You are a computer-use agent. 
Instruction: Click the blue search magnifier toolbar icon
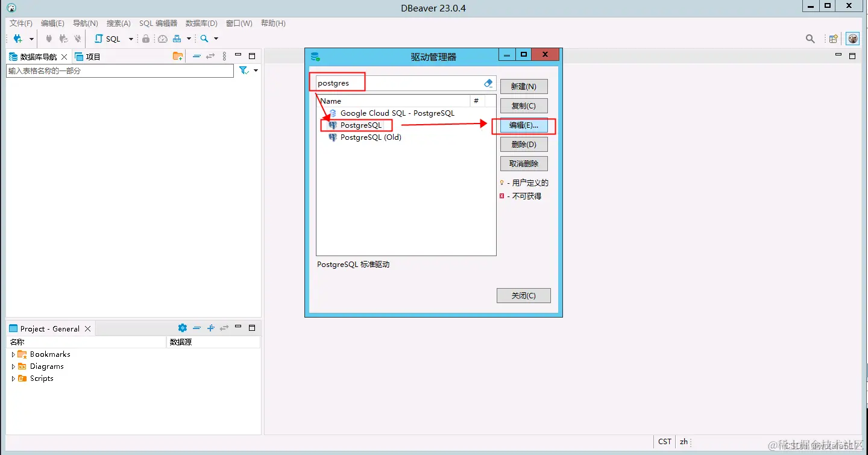click(204, 39)
